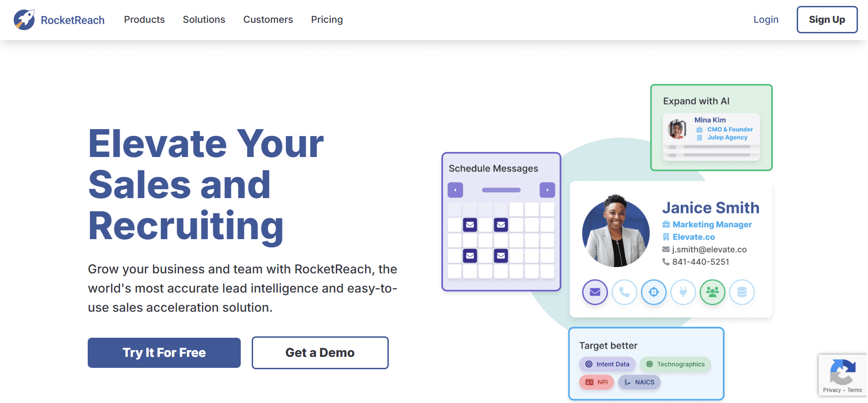This screenshot has height=403, width=868.
Task: Click the Login link
Action: [766, 20]
